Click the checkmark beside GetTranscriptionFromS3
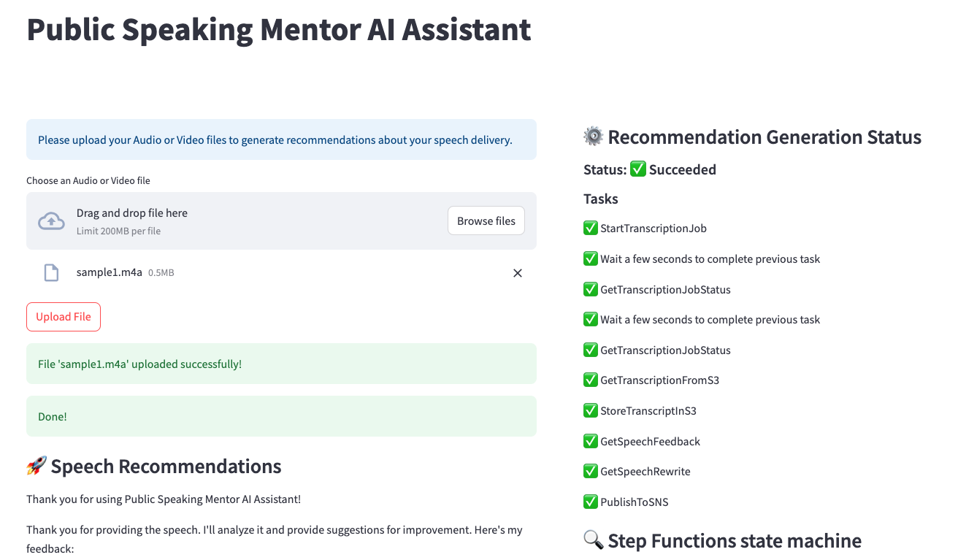958x560 pixels. pyautogui.click(x=590, y=380)
